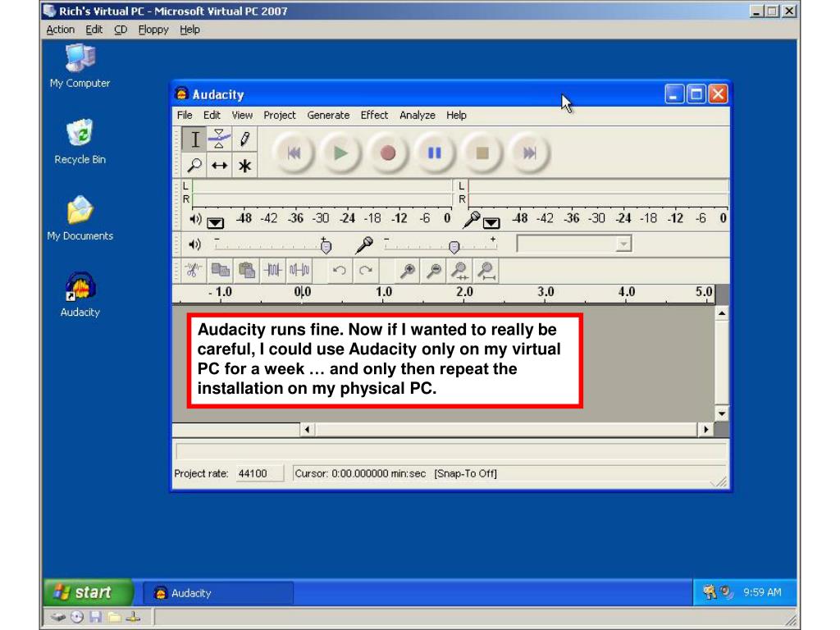Image resolution: width=840 pixels, height=630 pixels.
Task: Open the Analyze menu
Action: pyautogui.click(x=418, y=115)
